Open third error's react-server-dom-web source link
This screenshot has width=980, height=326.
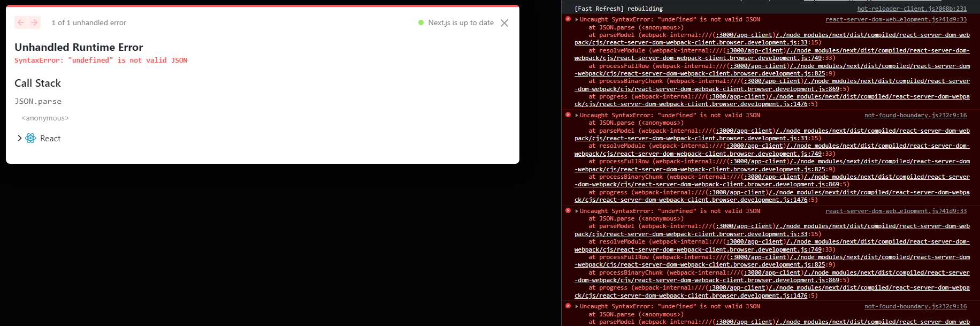click(x=896, y=211)
